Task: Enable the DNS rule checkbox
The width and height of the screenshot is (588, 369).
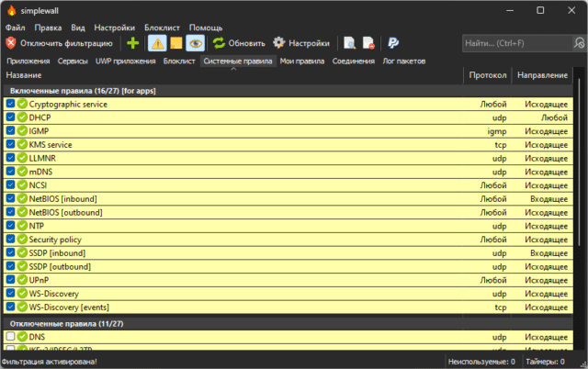Action: [10, 336]
